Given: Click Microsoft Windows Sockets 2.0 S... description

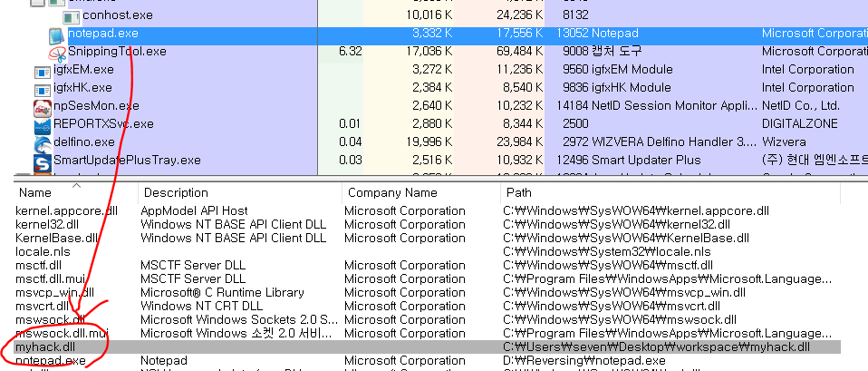Looking at the screenshot, I should (239, 320).
